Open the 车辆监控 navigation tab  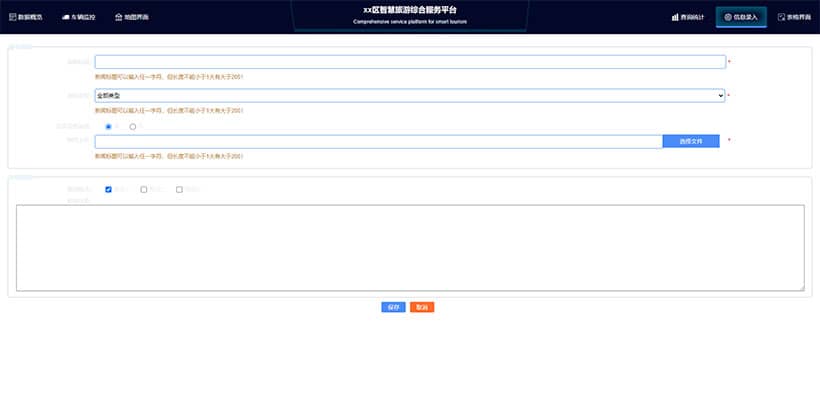coord(78,17)
